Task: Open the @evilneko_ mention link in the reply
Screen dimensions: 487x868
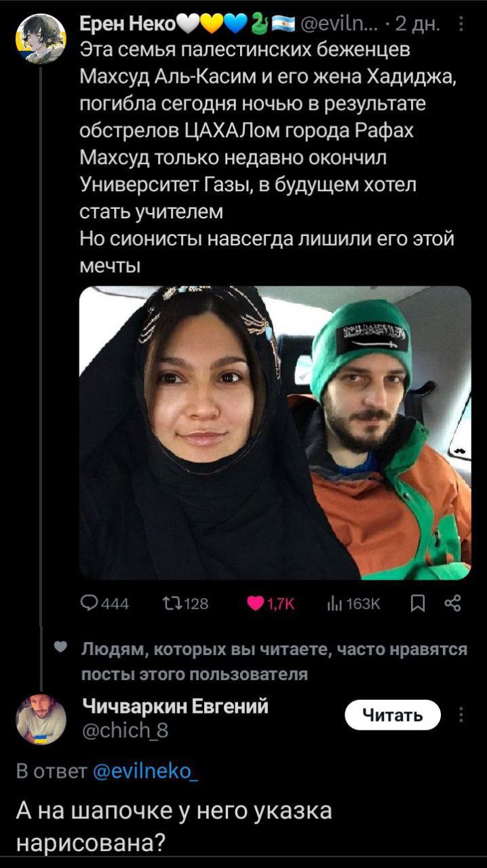Action: click(145, 771)
